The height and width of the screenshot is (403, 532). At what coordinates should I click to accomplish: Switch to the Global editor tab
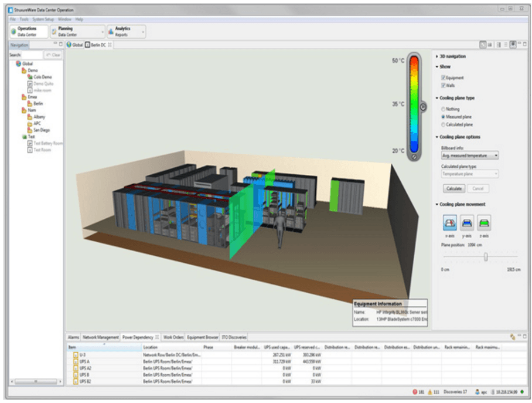[x=74, y=45]
